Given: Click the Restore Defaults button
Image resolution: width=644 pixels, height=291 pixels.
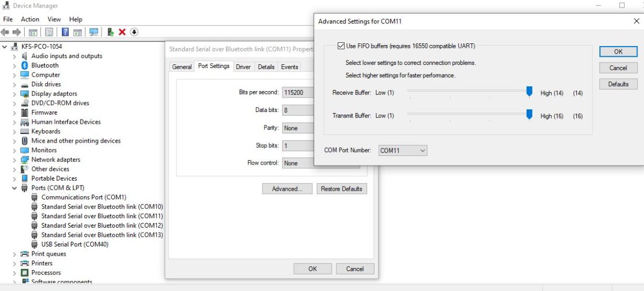Looking at the screenshot, I should pos(341,189).
